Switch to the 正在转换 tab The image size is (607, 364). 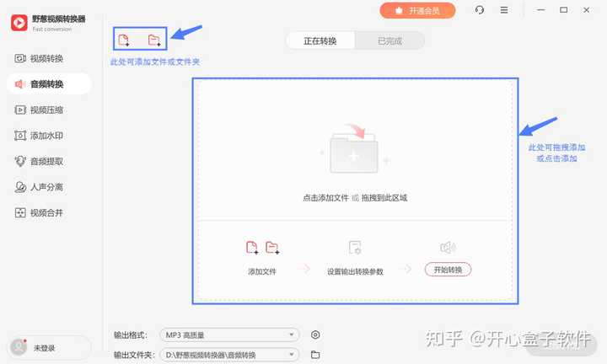pyautogui.click(x=320, y=41)
